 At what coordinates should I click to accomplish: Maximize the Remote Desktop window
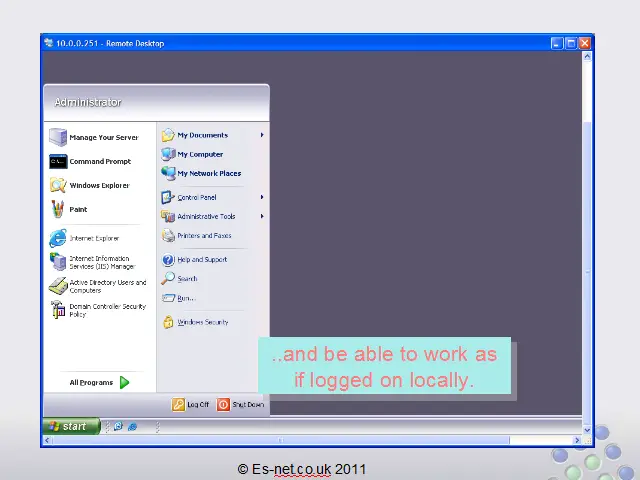click(x=571, y=43)
